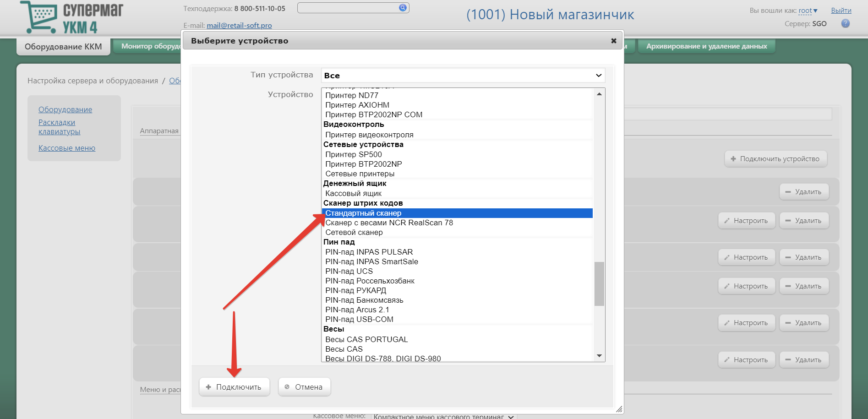
Task: Select 'Принтер BTP2002NP' network item
Action: (x=457, y=164)
